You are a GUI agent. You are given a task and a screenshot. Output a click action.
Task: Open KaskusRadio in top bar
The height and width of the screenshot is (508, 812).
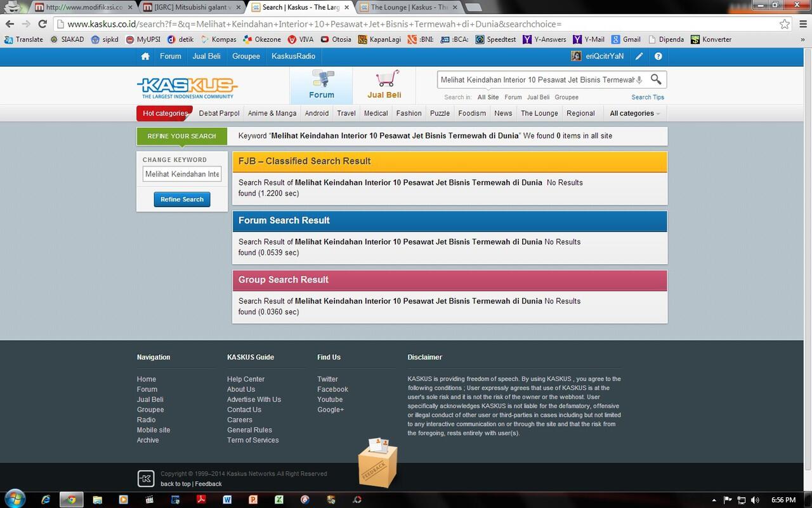[x=293, y=56]
